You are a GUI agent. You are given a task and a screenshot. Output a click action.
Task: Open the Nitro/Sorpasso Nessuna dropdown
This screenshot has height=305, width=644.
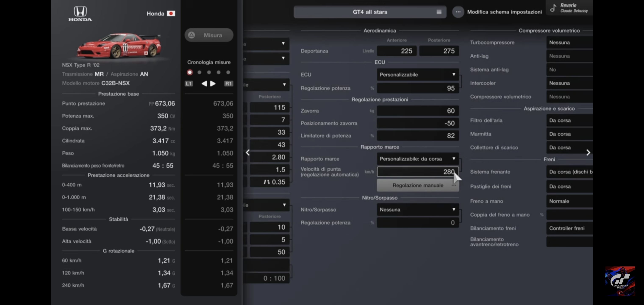[x=418, y=209]
